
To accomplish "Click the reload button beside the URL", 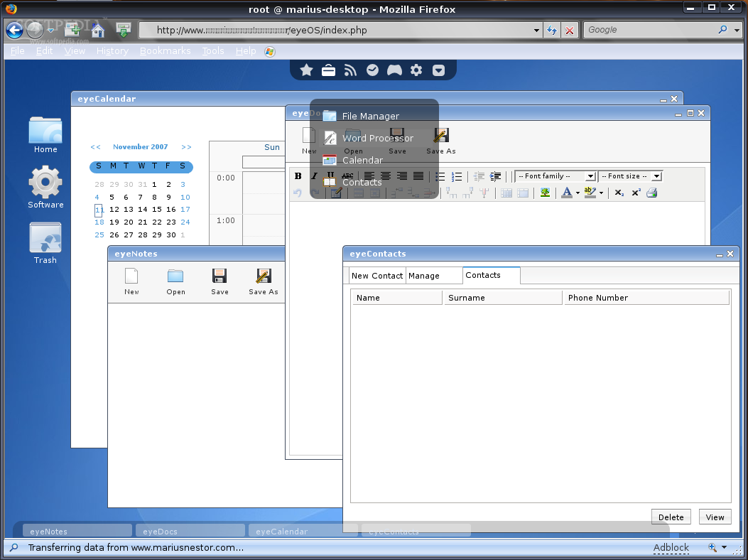I will [552, 31].
